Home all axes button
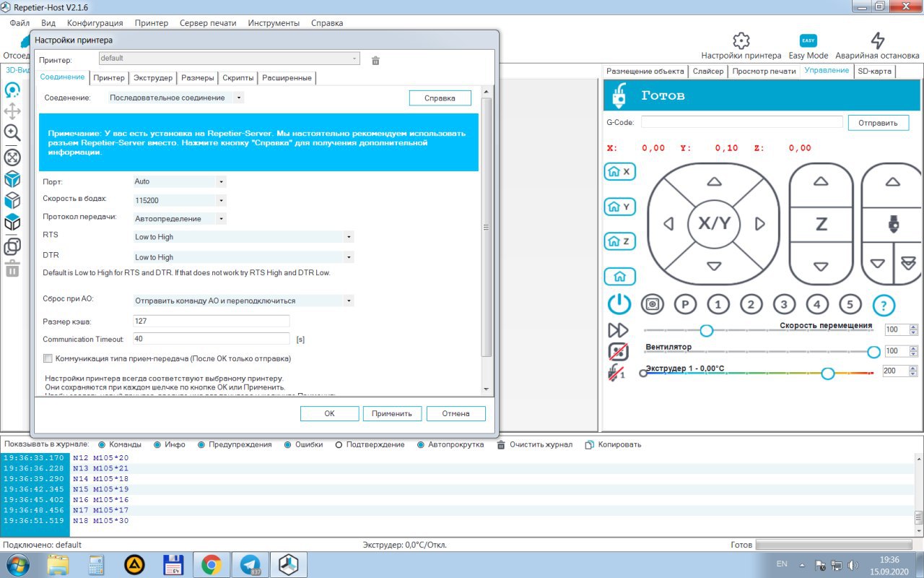This screenshot has width=924, height=578. pyautogui.click(x=620, y=276)
